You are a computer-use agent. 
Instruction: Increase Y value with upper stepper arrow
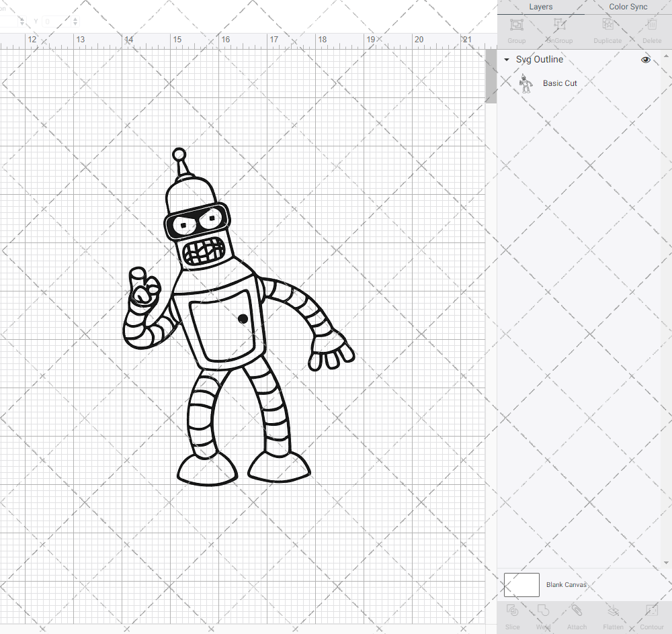[x=74, y=18]
